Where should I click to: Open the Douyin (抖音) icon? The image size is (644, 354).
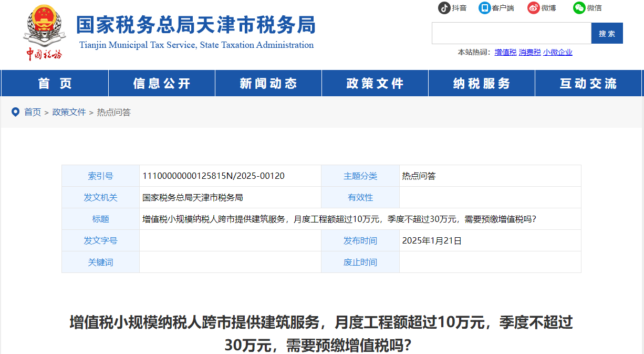point(444,8)
